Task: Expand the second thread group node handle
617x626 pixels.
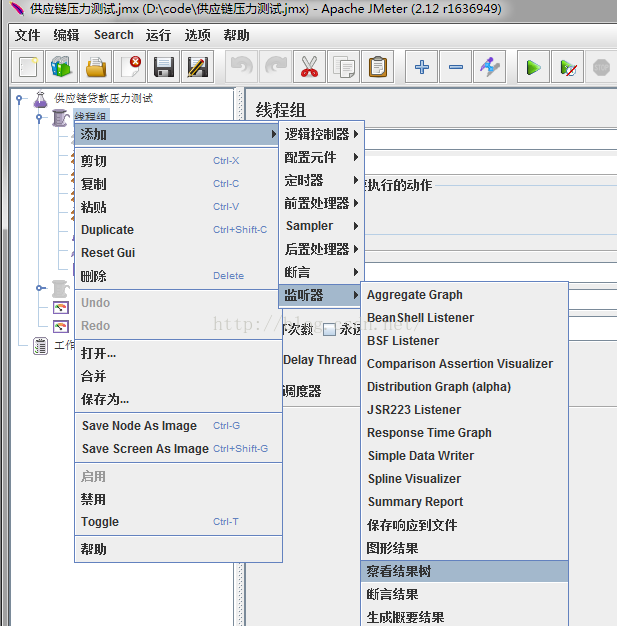Action: (x=39, y=288)
